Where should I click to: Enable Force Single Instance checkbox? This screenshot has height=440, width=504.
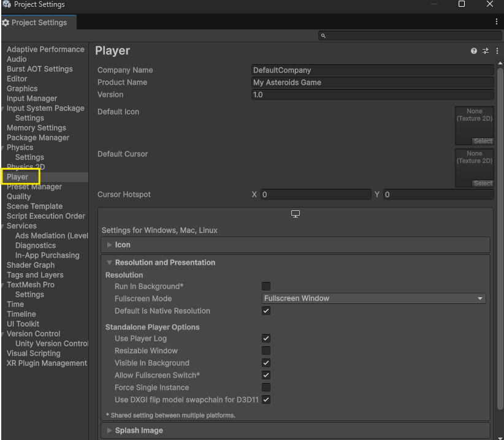(266, 387)
